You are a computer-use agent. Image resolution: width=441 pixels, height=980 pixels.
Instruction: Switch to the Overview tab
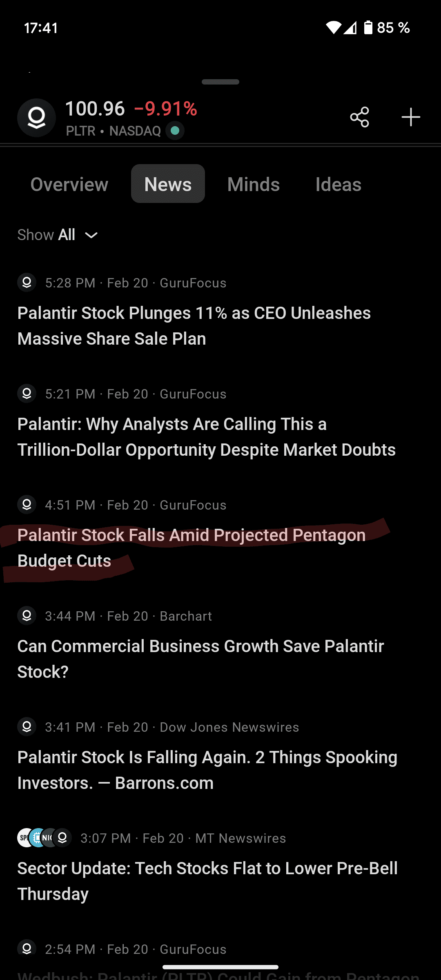tap(69, 184)
